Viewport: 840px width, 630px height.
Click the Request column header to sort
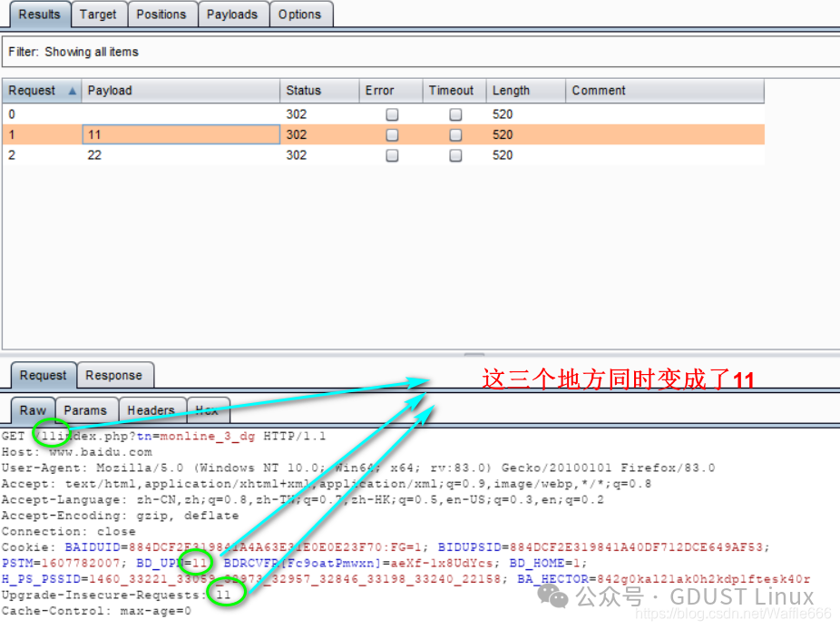[x=36, y=91]
